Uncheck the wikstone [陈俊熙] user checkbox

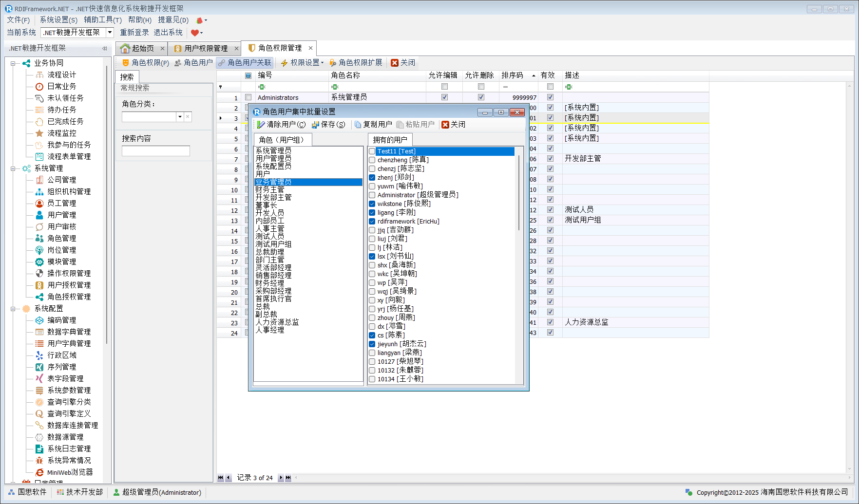tap(372, 204)
